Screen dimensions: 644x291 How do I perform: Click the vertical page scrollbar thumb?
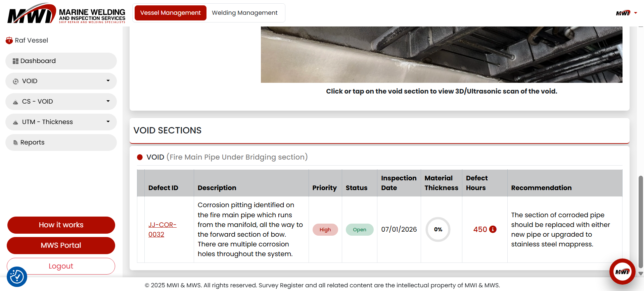point(641,221)
